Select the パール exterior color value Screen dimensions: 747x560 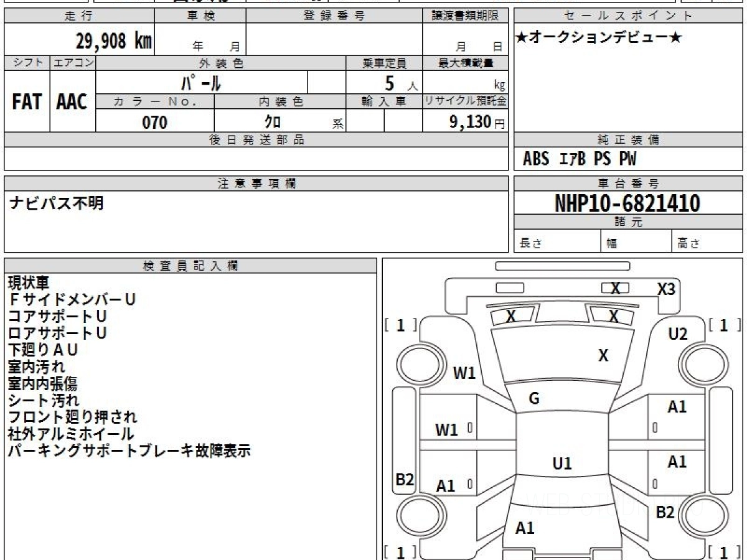coord(201,82)
